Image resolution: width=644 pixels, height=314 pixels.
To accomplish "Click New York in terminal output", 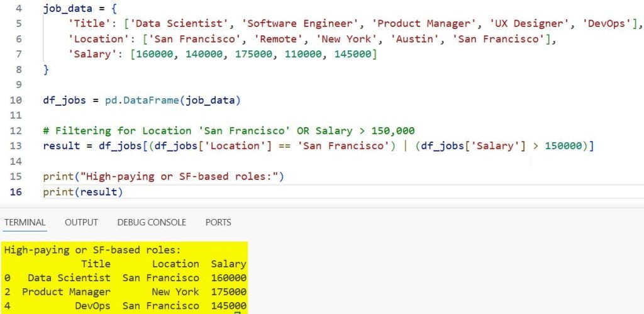I will pos(175,292).
